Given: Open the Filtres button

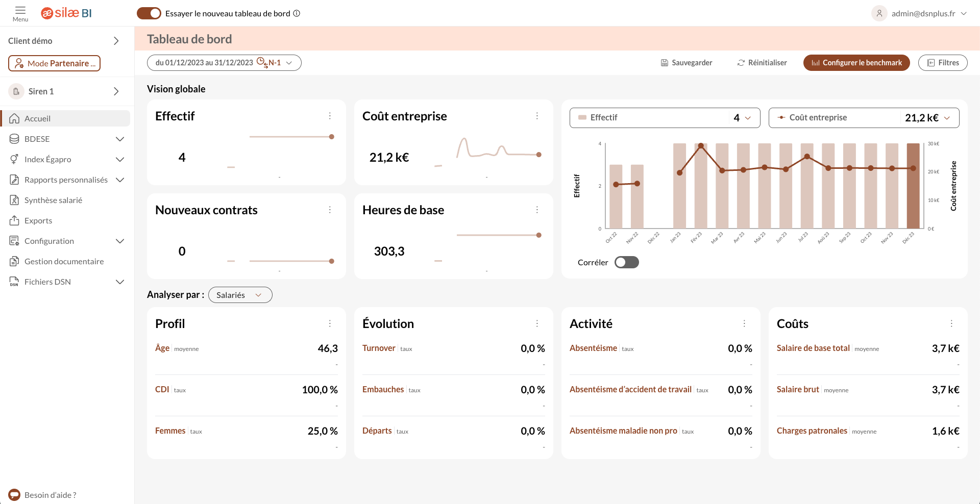Looking at the screenshot, I should coord(943,63).
